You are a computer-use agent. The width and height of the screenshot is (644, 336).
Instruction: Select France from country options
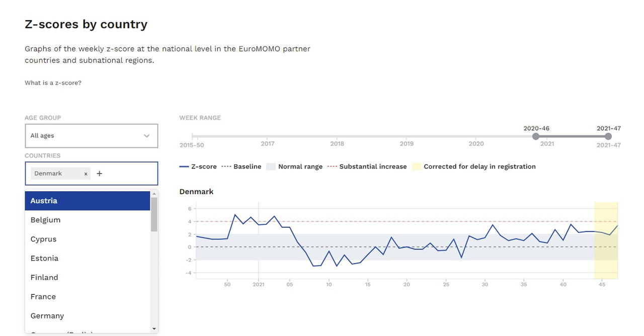pos(88,296)
